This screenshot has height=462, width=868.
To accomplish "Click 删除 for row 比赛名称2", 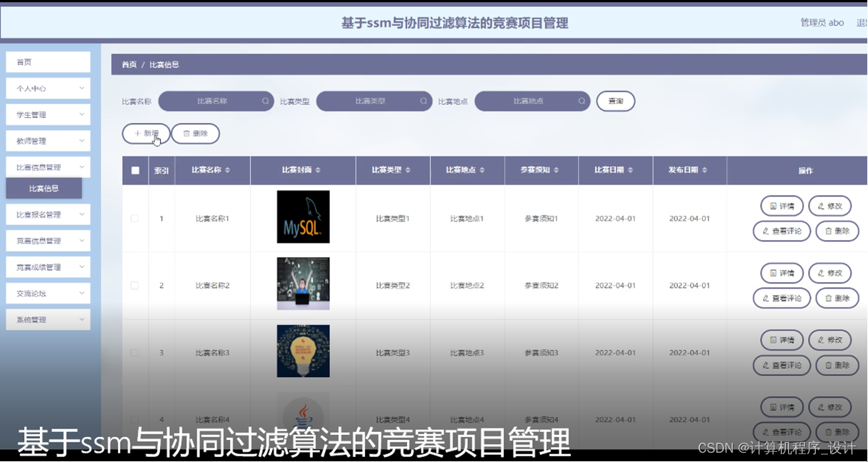I will point(837,298).
